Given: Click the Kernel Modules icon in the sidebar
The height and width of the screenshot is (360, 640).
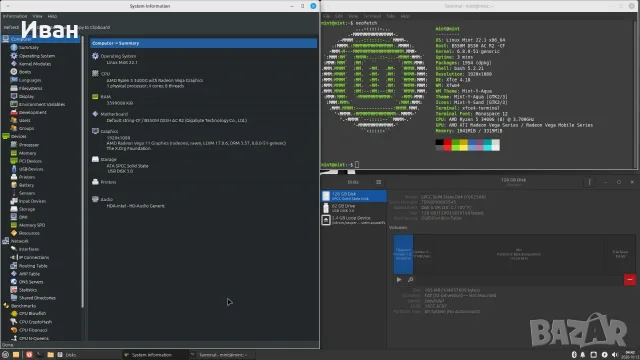Looking at the screenshot, I should coord(14,64).
